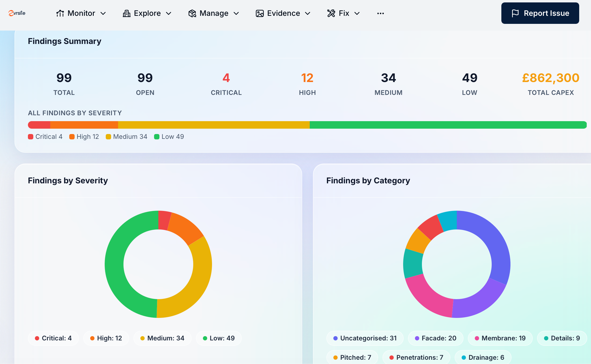Select the Uncategorised: 31 legend chip

tap(365, 338)
